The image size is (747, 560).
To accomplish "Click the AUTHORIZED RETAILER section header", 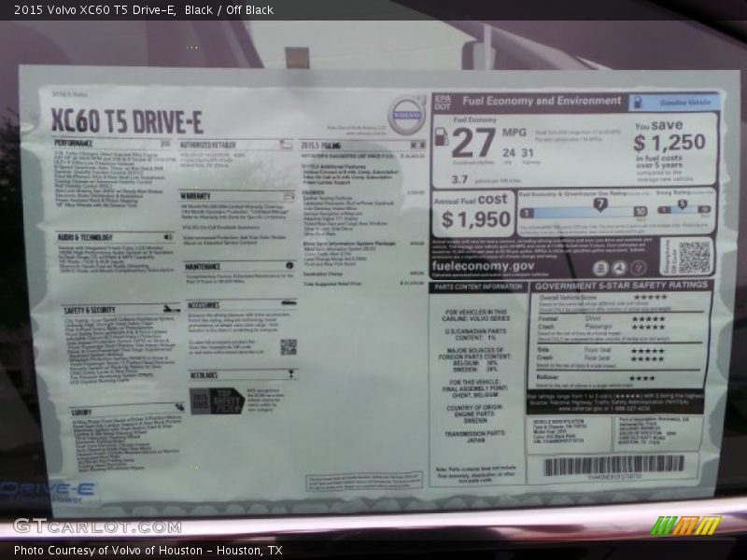I will (x=207, y=145).
